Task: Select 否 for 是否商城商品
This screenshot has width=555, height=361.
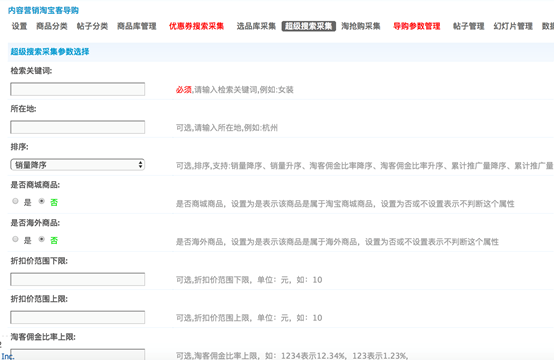Action: (42, 201)
